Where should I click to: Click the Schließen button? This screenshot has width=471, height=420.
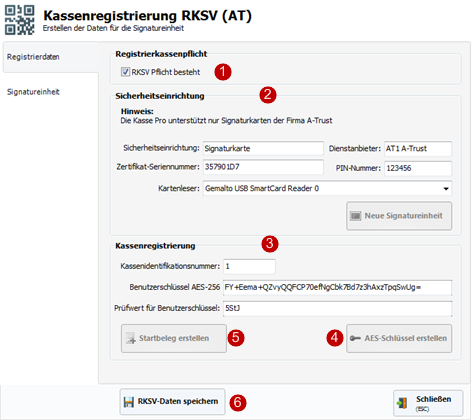428,403
